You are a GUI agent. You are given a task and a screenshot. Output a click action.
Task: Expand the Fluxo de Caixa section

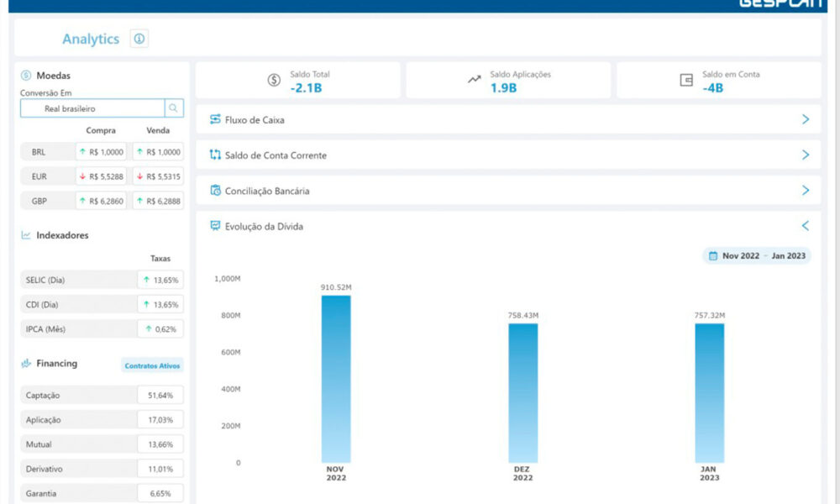[x=805, y=119]
